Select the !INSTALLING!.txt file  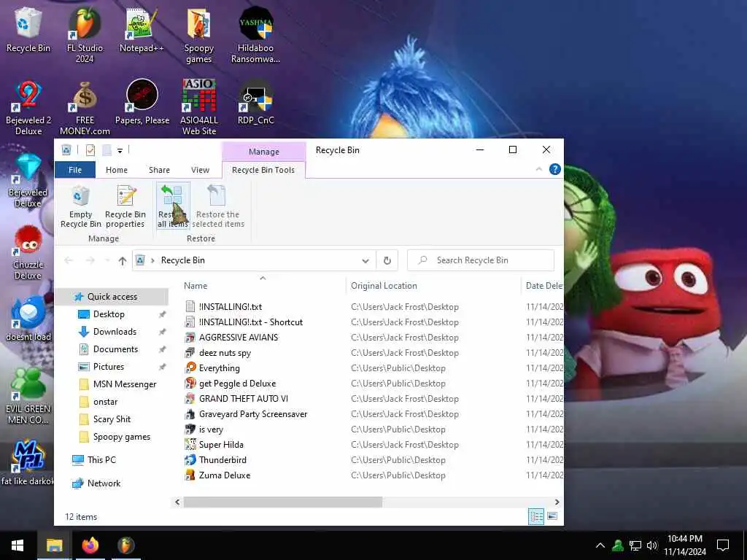(x=231, y=307)
